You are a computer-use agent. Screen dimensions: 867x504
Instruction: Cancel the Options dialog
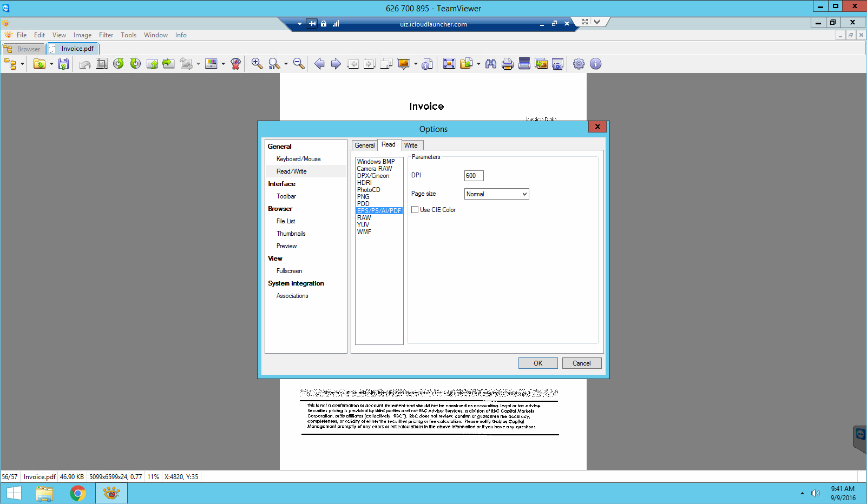click(581, 363)
